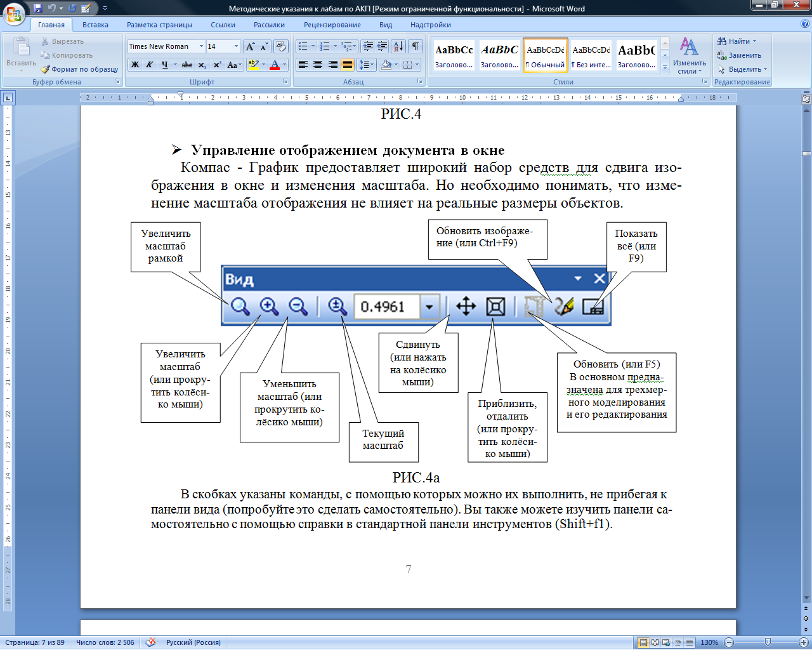Click Найти button
Image resolution: width=812 pixels, height=650 pixels.
point(737,41)
